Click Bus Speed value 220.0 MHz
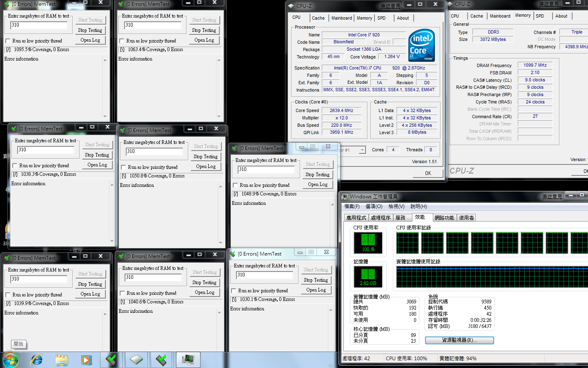The height and width of the screenshot is (368, 588). point(341,125)
